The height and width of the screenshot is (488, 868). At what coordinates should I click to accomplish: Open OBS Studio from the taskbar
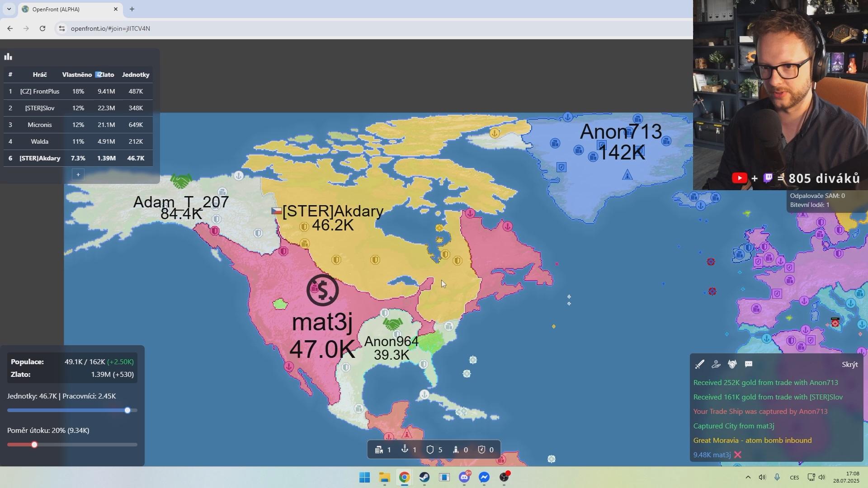[504, 477]
